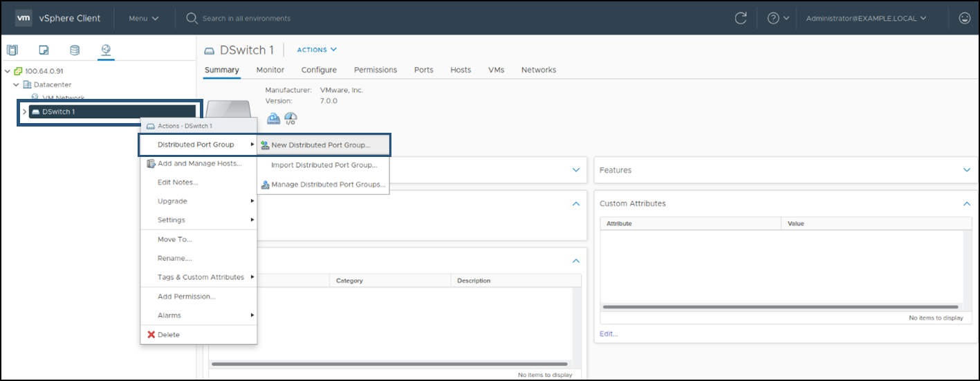This screenshot has width=980, height=381.
Task: Click the Value column header
Action: [876, 224]
